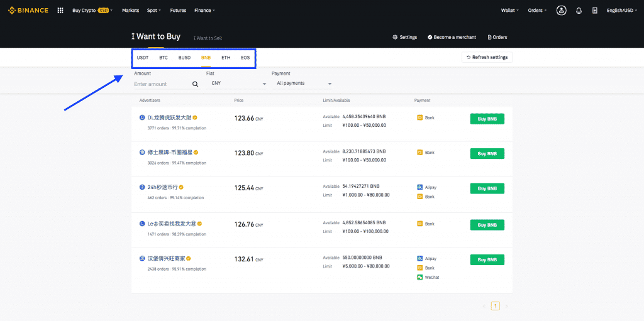Click Become a merchant link
The image size is (644, 321).
pos(452,37)
